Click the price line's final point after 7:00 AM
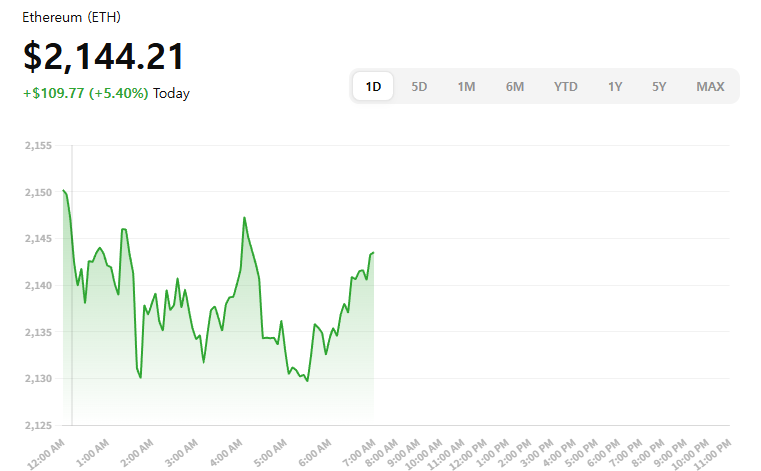Image resolution: width=761 pixels, height=471 pixels. (373, 252)
